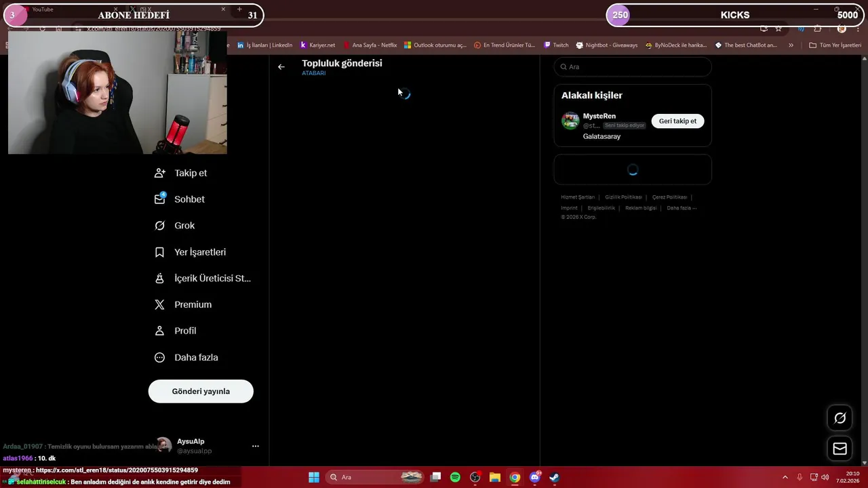Image resolution: width=868 pixels, height=488 pixels.
Task: Open the The best ChatBot bookmark
Action: tap(746, 45)
